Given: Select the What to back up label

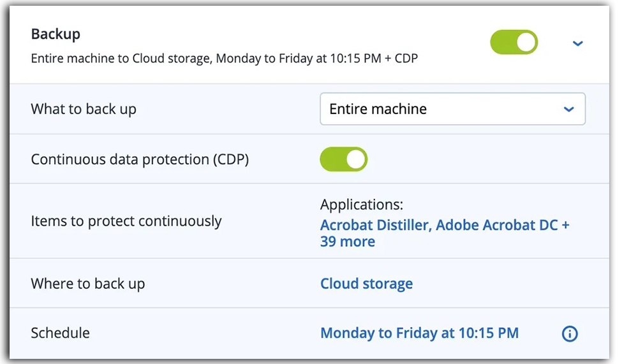Looking at the screenshot, I should pos(84,110).
